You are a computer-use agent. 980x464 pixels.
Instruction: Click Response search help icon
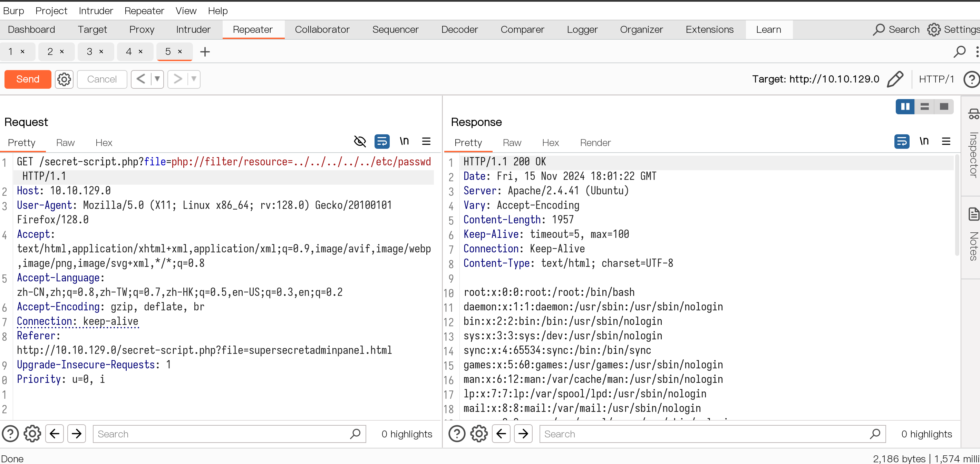click(457, 434)
